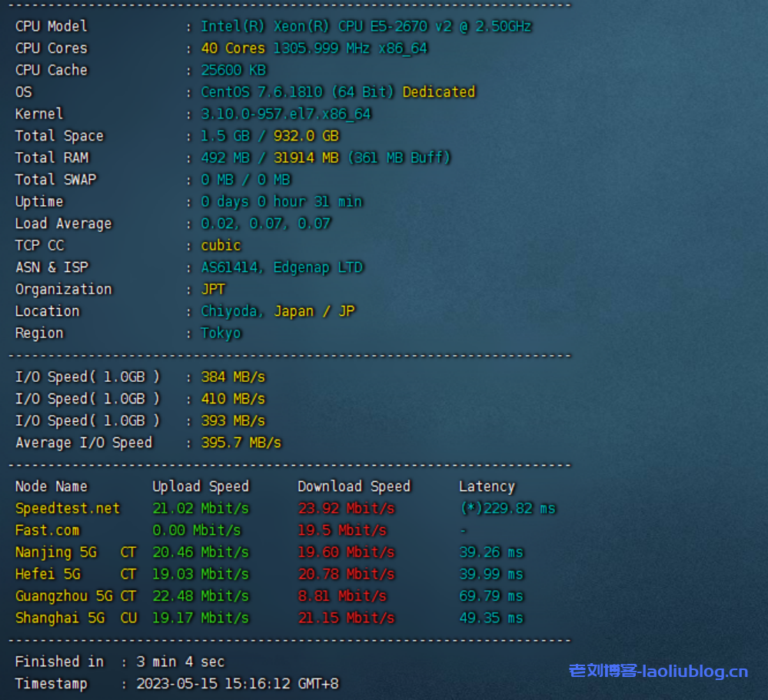768x700 pixels.
Task: Click the Region value 'Tokyo'
Action: pos(221,333)
